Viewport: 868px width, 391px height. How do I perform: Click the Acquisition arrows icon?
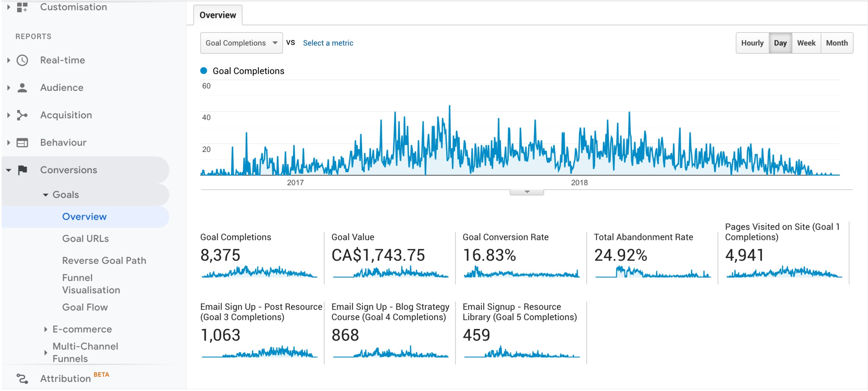tap(22, 115)
